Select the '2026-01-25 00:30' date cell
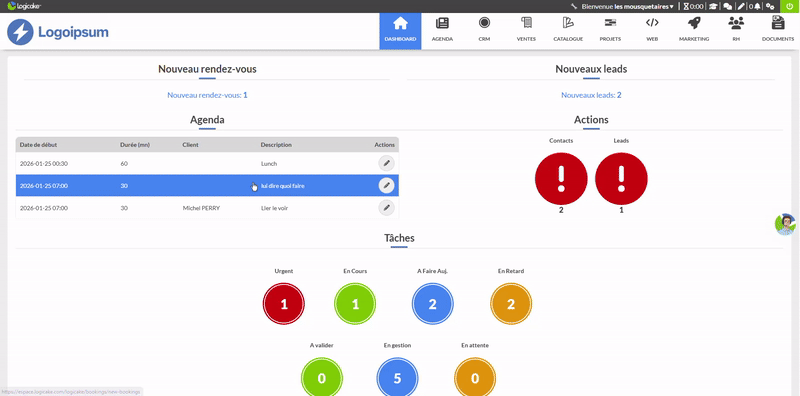The image size is (800, 396). coord(44,164)
